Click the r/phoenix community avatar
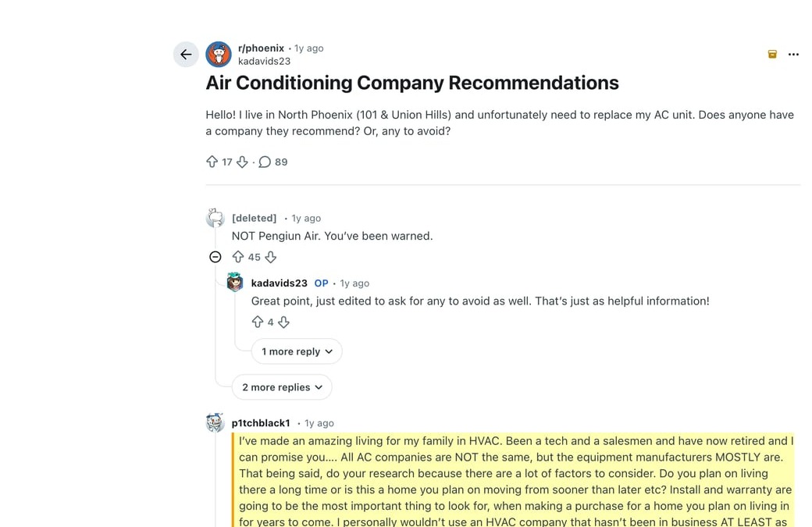The height and width of the screenshot is (527, 812). (x=219, y=55)
